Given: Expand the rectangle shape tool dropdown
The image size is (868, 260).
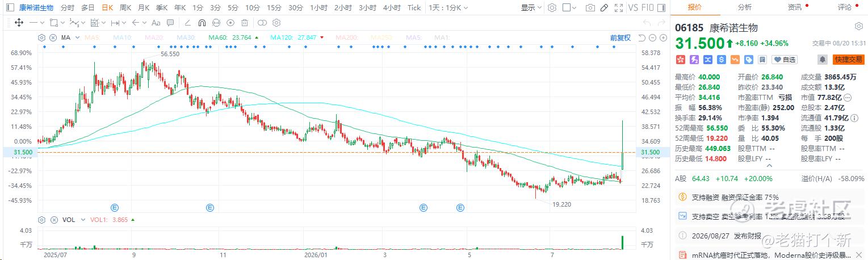Looking at the screenshot, I should tap(63, 23).
